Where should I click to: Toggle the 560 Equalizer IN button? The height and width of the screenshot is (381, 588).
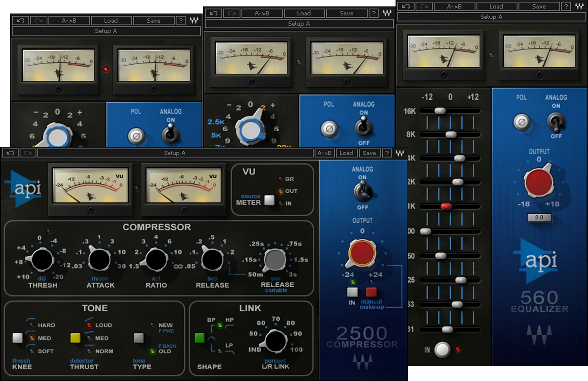pyautogui.click(x=442, y=350)
